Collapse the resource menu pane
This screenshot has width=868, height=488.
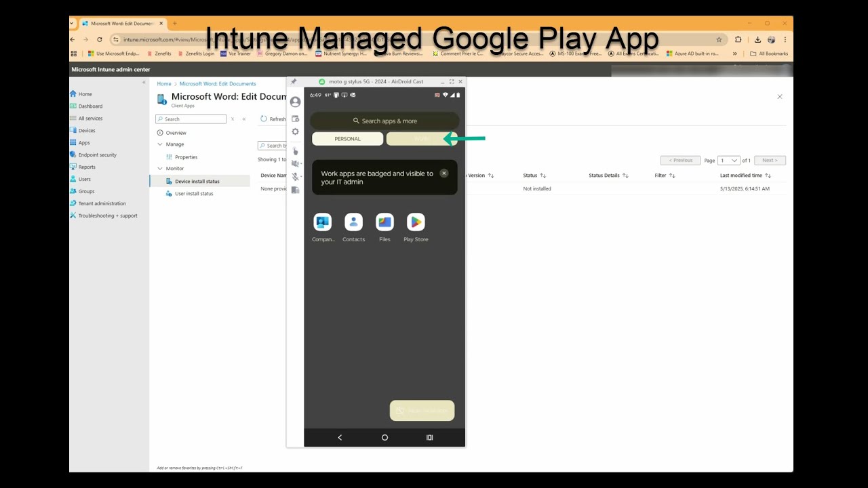point(243,119)
